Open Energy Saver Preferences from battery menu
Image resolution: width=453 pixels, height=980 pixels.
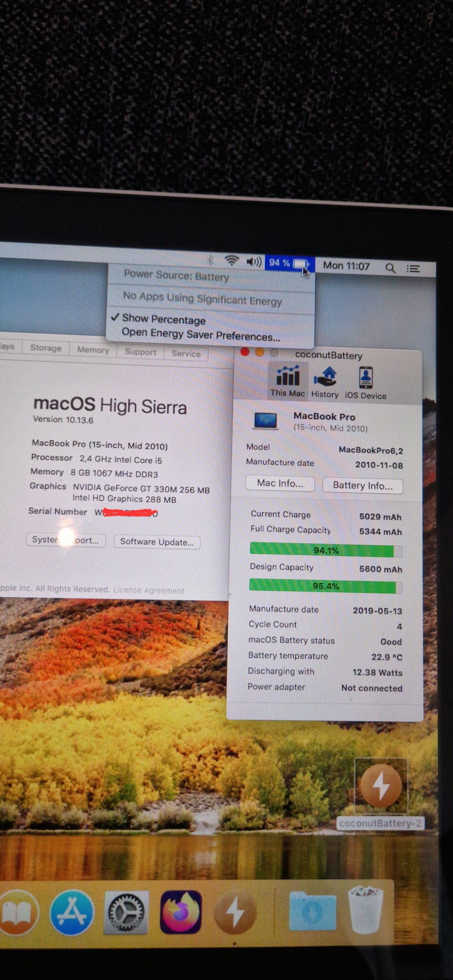[x=201, y=334]
